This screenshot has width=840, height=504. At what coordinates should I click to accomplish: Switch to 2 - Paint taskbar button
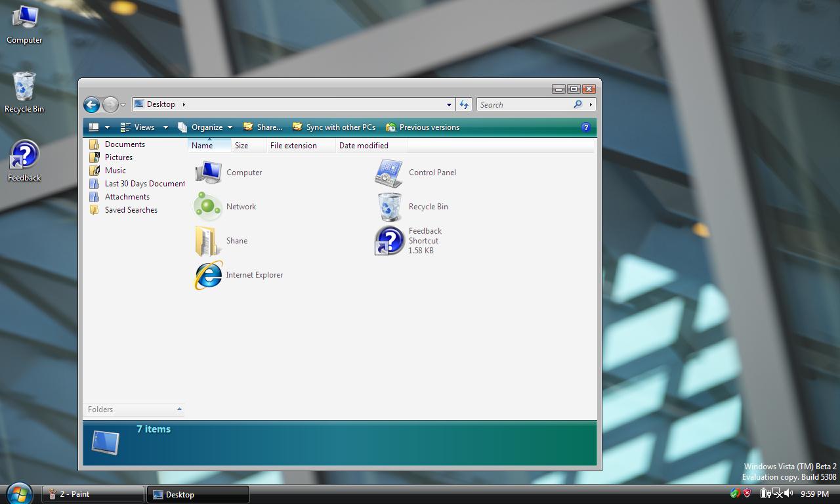click(93, 494)
